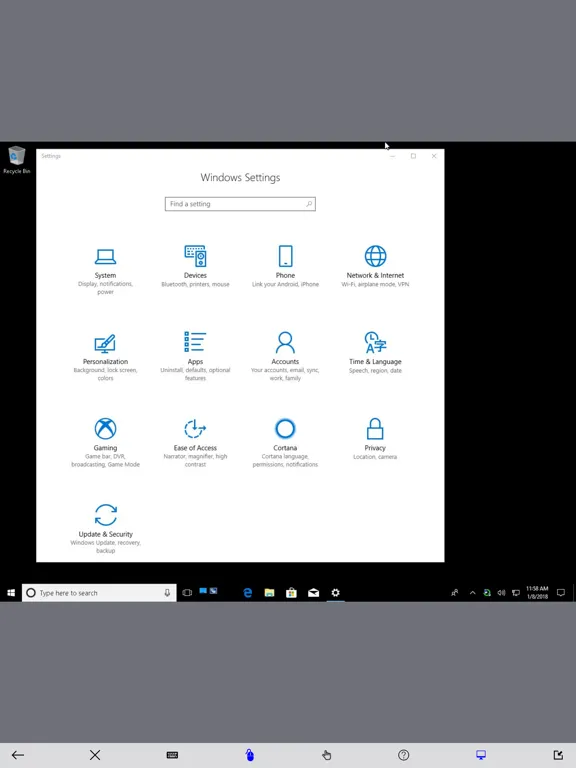
Task: Open Update & Security settings
Action: pos(105,529)
